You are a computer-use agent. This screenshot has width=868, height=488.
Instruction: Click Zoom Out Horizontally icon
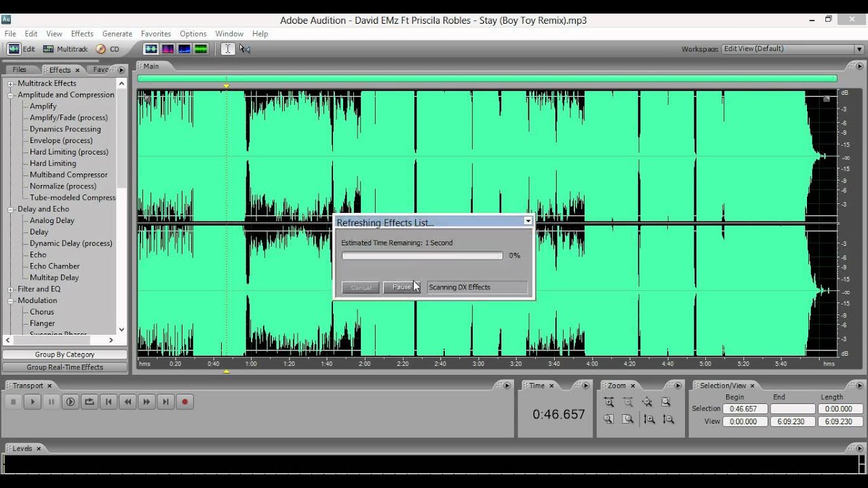click(628, 402)
